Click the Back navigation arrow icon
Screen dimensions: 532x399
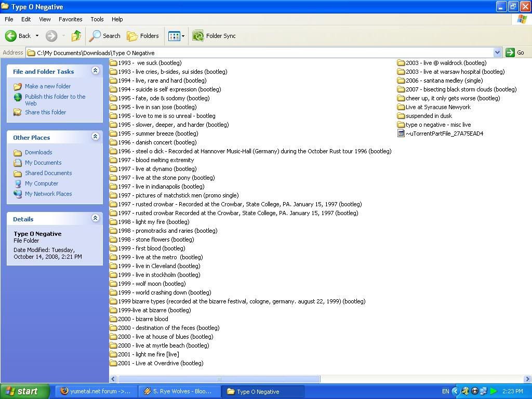pyautogui.click(x=11, y=36)
